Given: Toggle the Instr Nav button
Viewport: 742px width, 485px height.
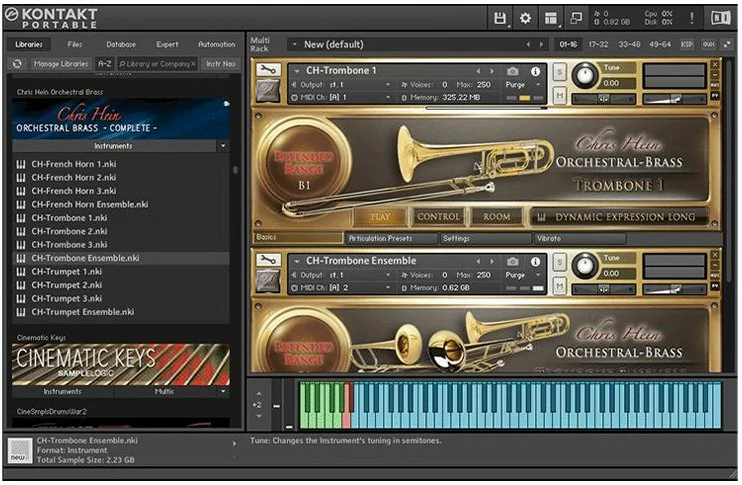Looking at the screenshot, I should point(221,63).
